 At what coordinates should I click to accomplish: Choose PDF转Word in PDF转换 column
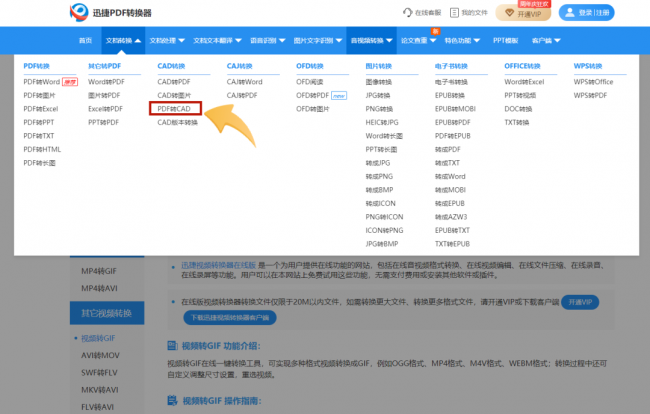pyautogui.click(x=41, y=82)
